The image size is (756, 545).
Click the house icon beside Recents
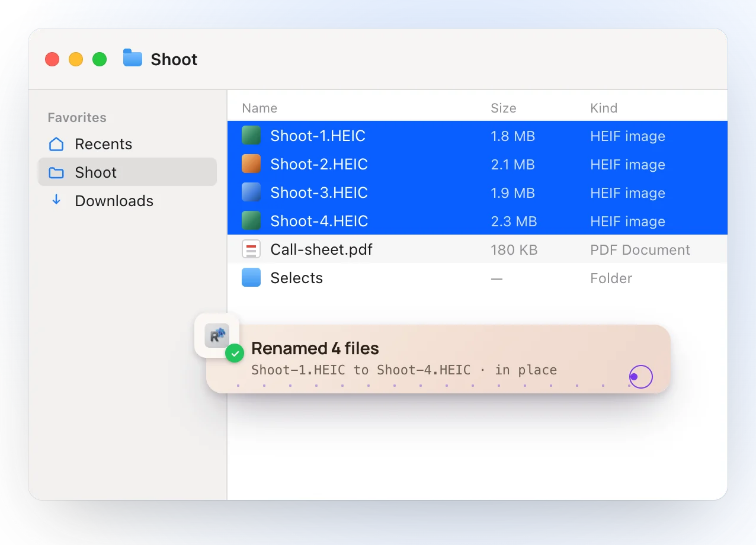(56, 144)
